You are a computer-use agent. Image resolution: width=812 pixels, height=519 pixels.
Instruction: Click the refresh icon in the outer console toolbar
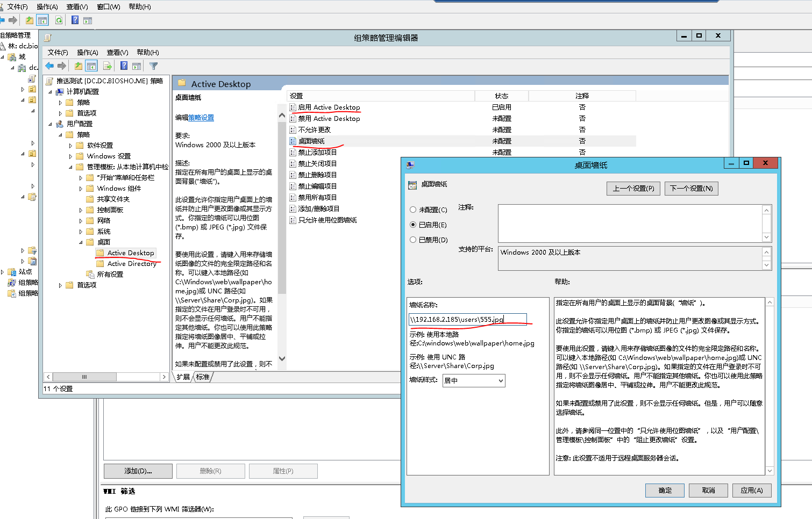tap(59, 20)
